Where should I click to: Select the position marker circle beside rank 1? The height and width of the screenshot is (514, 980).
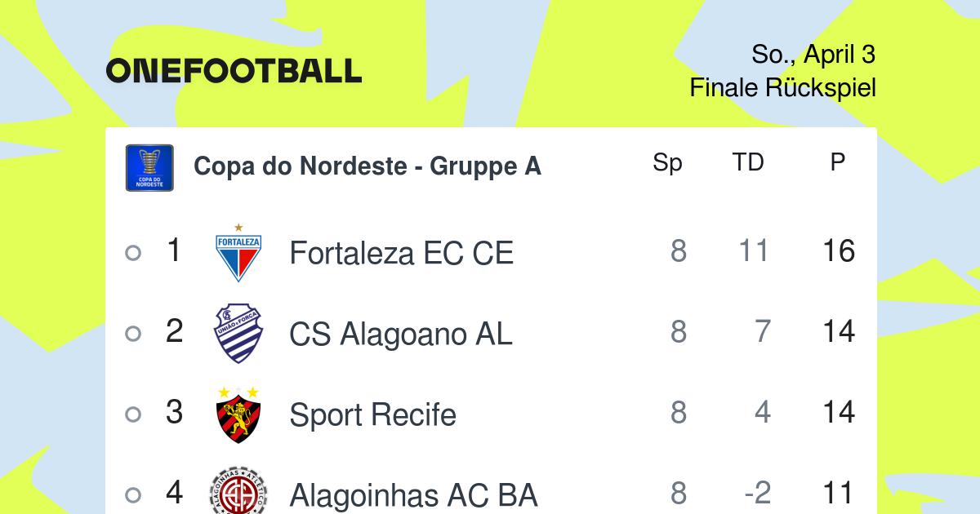pos(133,253)
